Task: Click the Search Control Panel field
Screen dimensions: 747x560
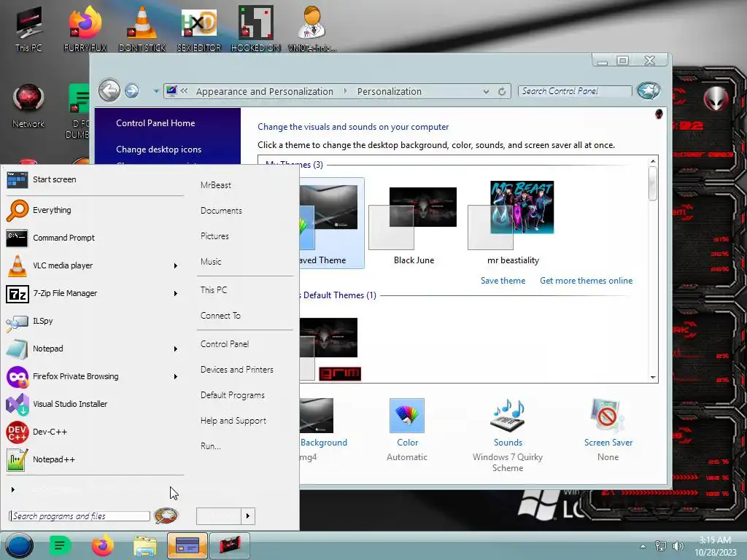Action: click(575, 91)
